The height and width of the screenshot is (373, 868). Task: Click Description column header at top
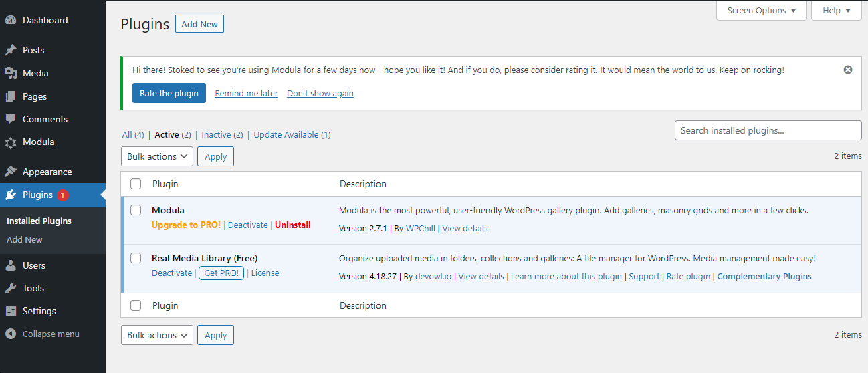pos(363,184)
